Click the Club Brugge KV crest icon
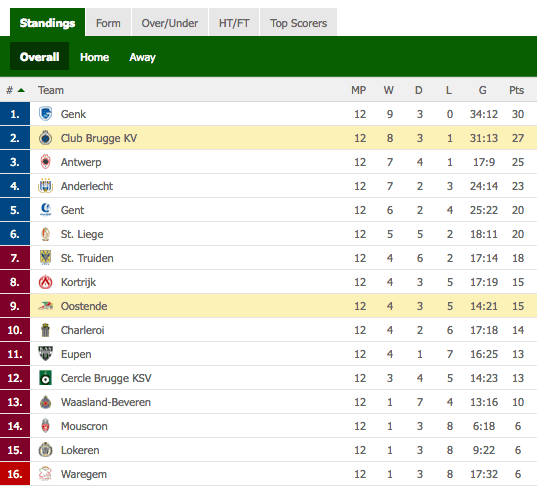The width and height of the screenshot is (537, 489). pyautogui.click(x=45, y=138)
